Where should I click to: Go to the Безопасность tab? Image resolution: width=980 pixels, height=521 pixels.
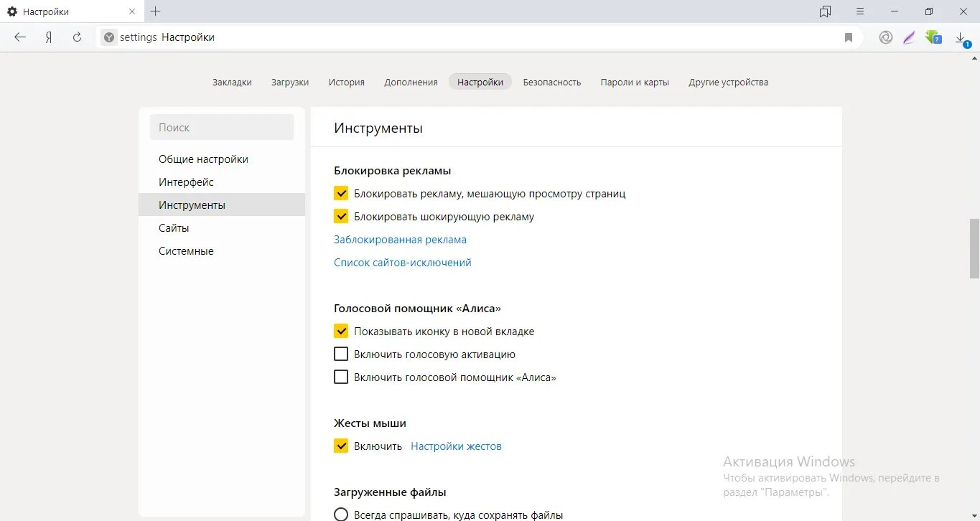click(552, 82)
